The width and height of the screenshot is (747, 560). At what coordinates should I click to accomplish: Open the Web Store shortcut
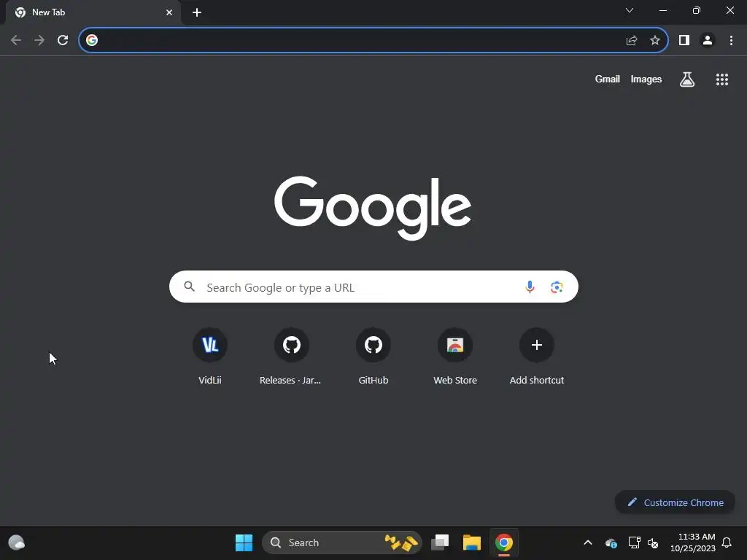[x=455, y=357]
